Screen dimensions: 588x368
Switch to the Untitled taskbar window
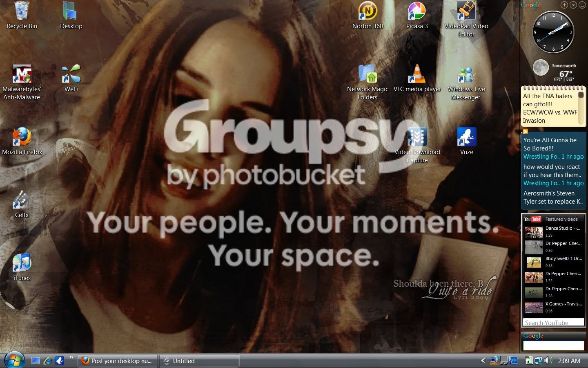pos(199,361)
